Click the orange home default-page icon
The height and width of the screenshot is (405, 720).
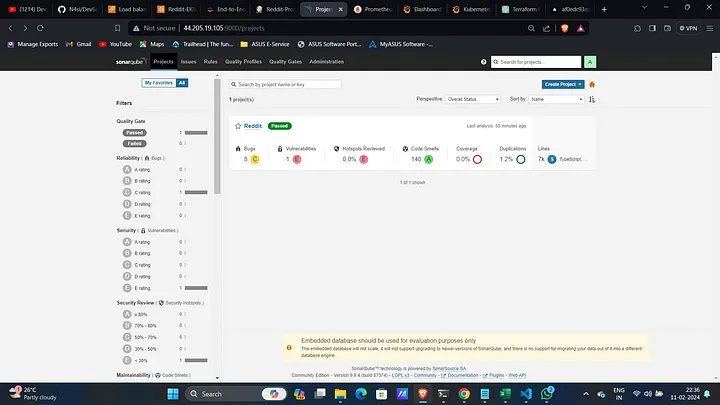point(592,84)
